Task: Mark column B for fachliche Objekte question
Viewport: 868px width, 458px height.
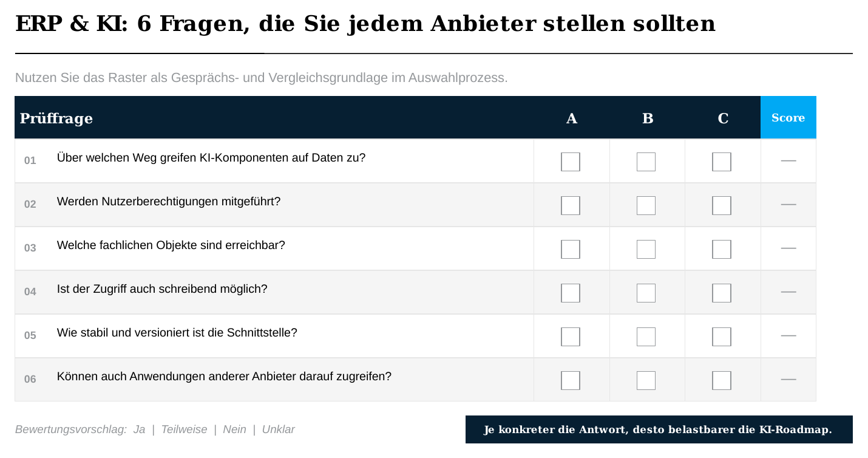Action: coord(646,250)
